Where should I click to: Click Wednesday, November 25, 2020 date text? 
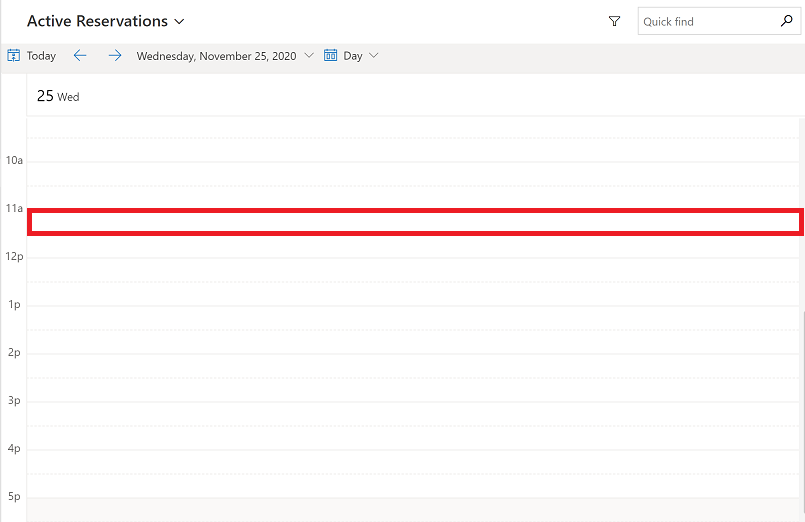[216, 56]
